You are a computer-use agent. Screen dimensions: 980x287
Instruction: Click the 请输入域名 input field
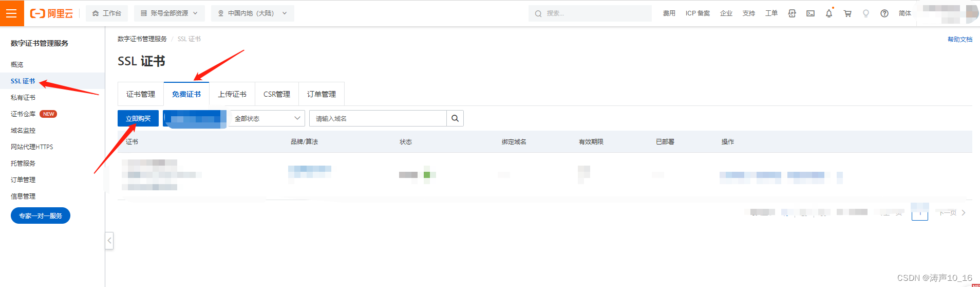[378, 118]
